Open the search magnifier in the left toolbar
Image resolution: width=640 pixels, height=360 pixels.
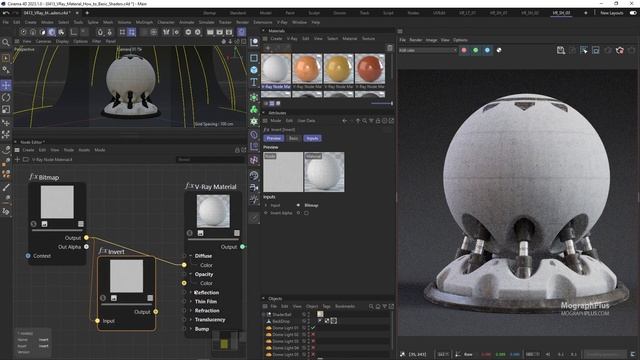click(x=6, y=42)
